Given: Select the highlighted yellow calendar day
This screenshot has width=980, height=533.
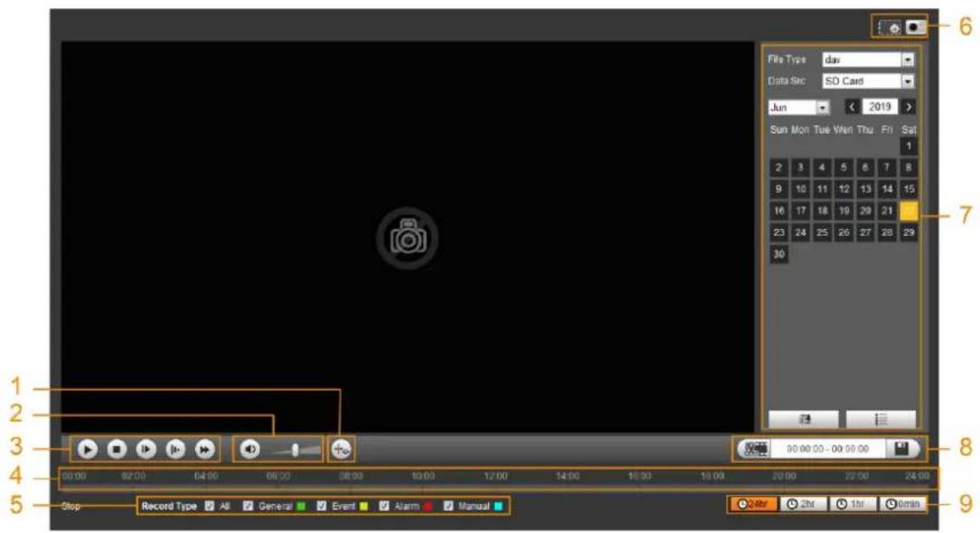Looking at the screenshot, I should tap(908, 210).
